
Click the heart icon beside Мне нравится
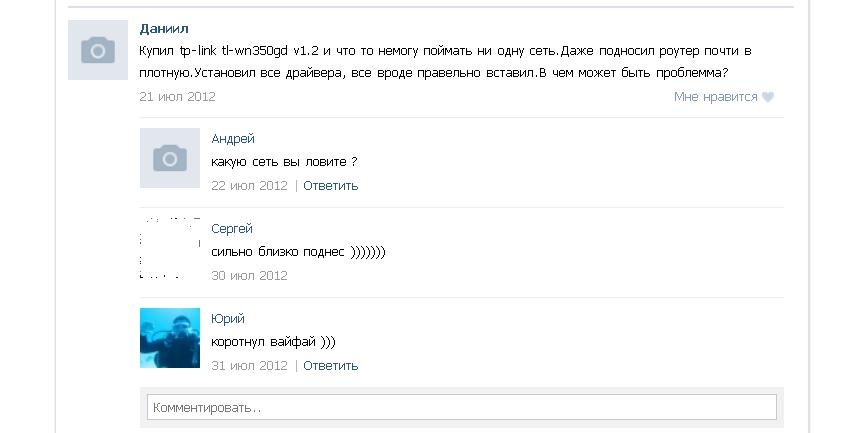click(x=768, y=97)
